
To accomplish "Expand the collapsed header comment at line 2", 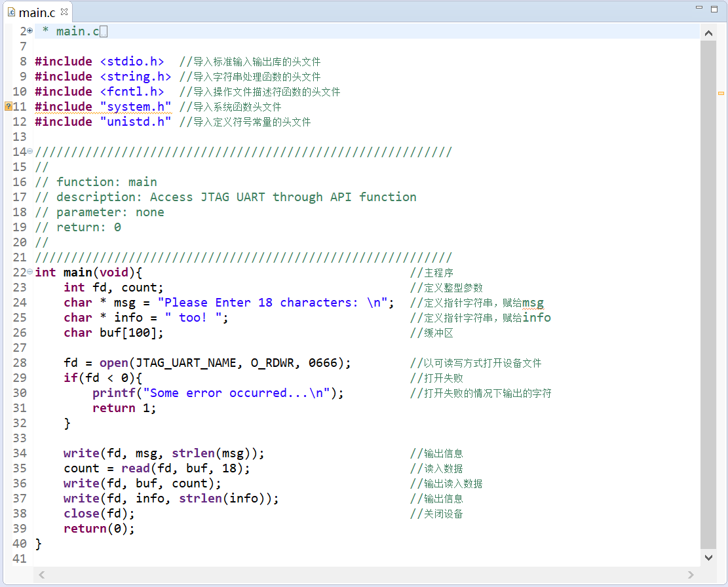I will click(x=29, y=30).
